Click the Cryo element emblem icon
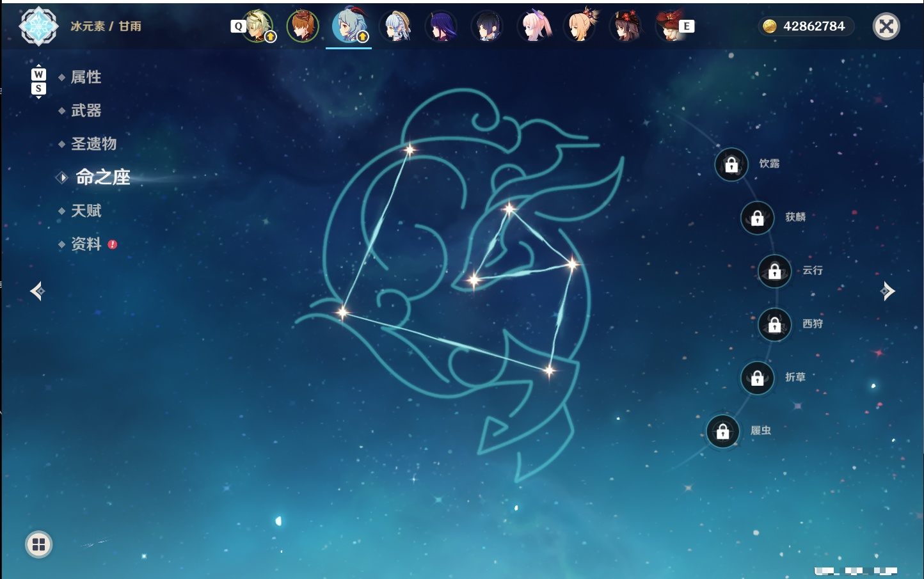 (x=38, y=26)
